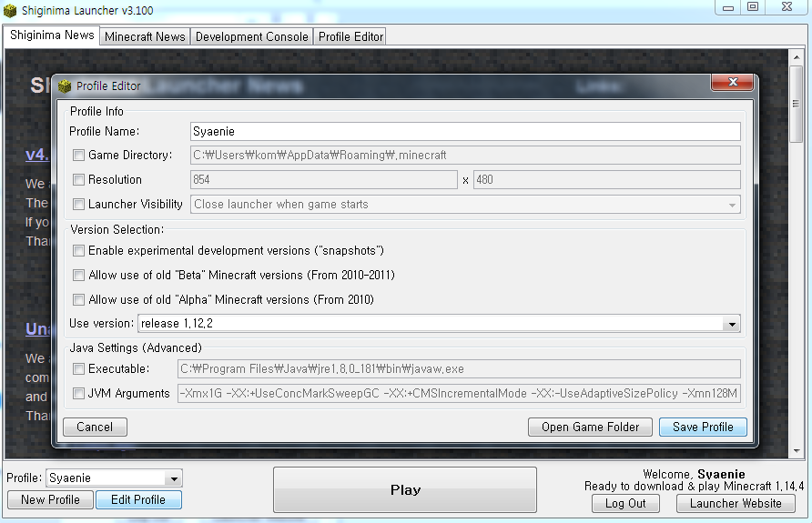Switch to the Shiginima News tab
Screen dimensions: 812x523
[52, 35]
